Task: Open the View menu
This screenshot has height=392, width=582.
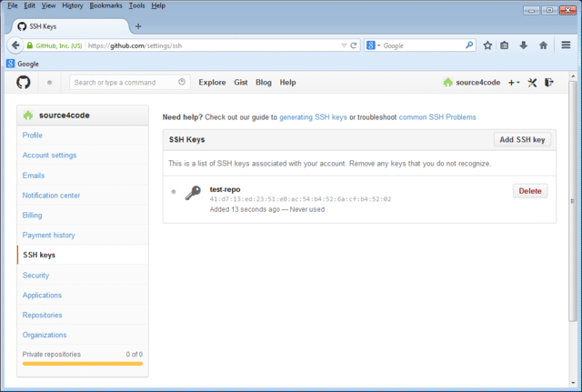Action: tap(48, 5)
